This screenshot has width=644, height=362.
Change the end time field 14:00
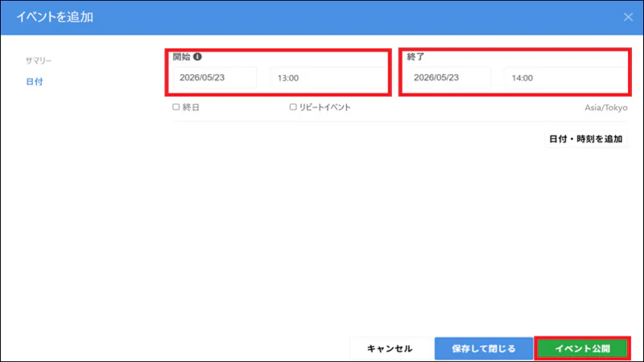[566, 77]
